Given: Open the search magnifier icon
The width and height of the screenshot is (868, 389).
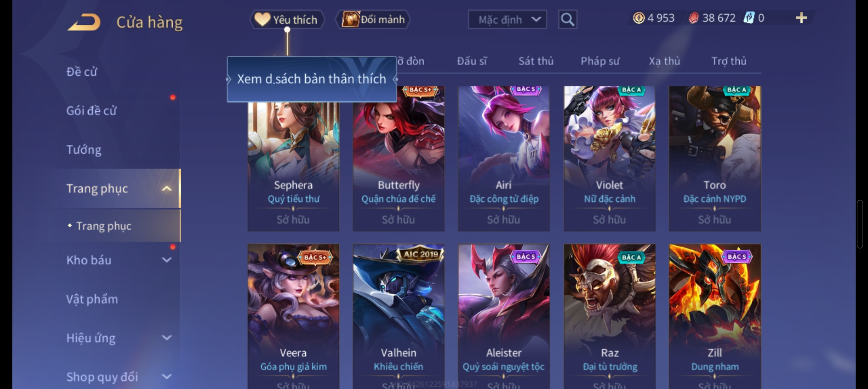Looking at the screenshot, I should pos(567,19).
